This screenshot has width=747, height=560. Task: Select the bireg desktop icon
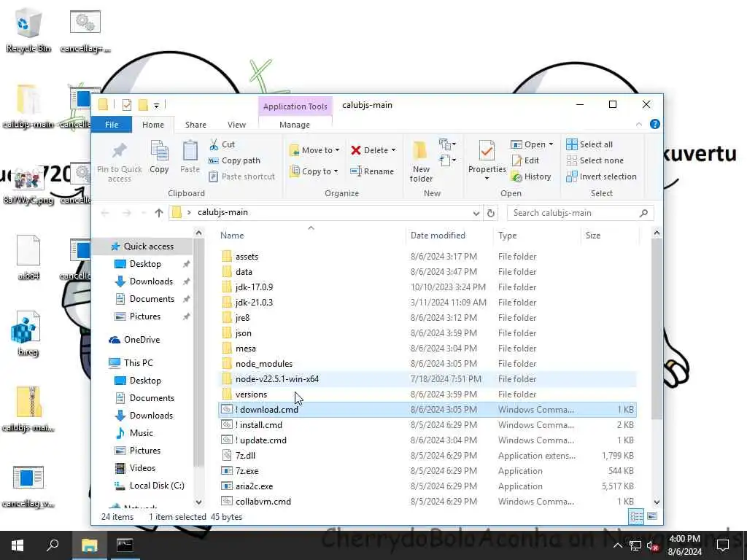pos(28,333)
